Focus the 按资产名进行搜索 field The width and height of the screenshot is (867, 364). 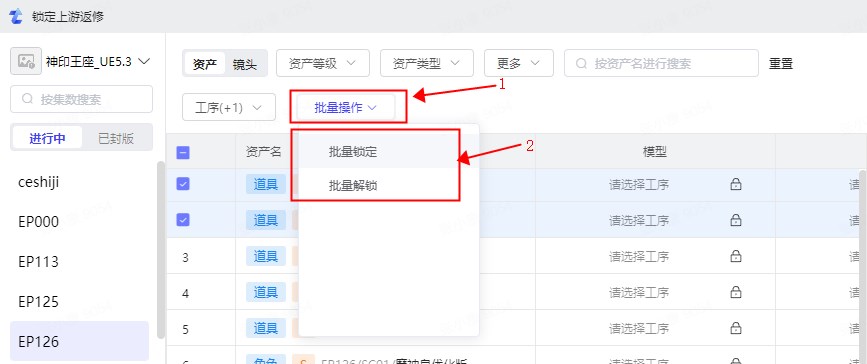pos(661,63)
